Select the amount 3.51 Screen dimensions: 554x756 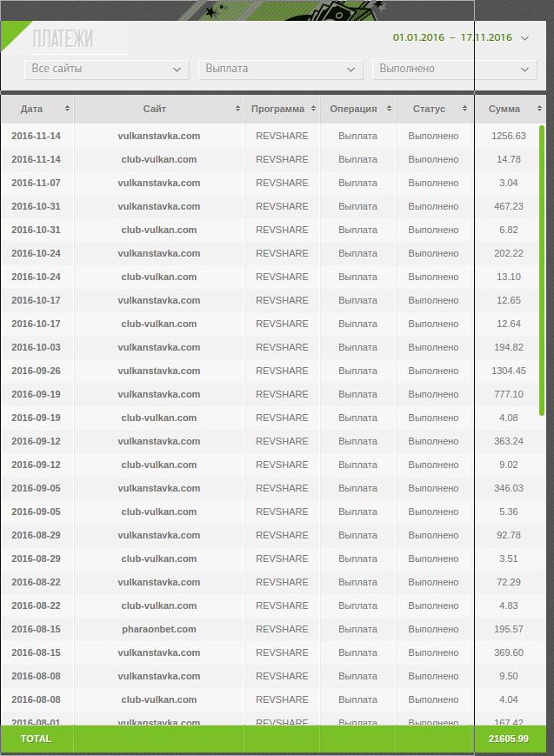(509, 559)
